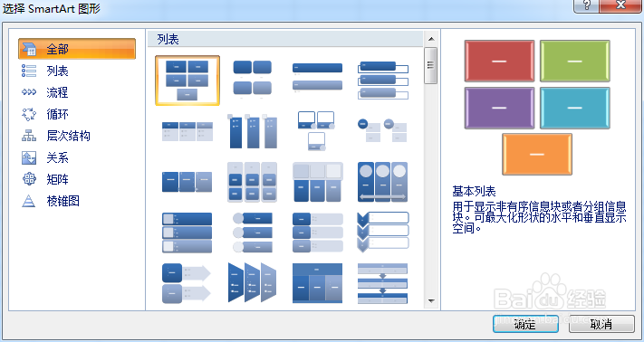Screen dimensions: 644x342
Task: Select the square accent list layout with three tall columns
Action: 252,131
